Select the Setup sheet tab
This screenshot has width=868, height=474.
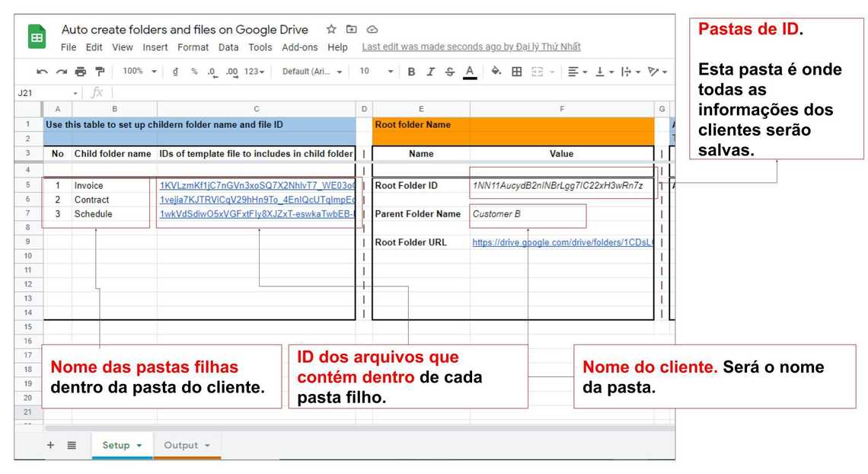click(122, 445)
